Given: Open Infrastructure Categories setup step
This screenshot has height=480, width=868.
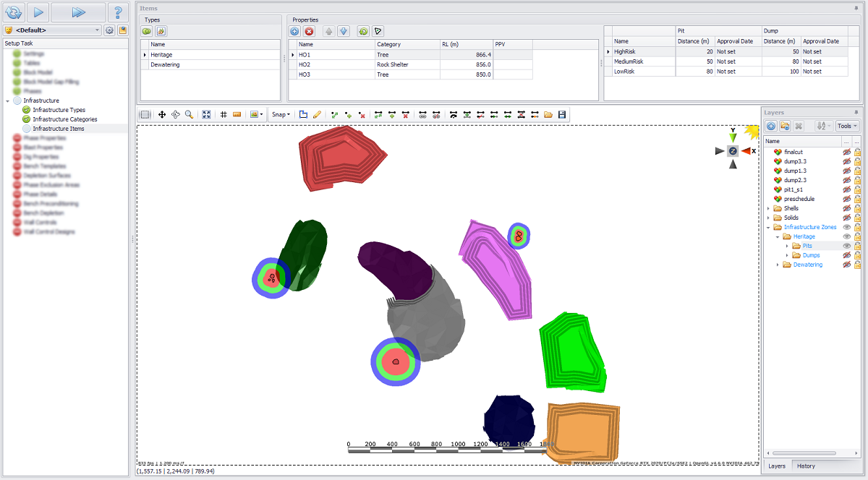Looking at the screenshot, I should (65, 119).
